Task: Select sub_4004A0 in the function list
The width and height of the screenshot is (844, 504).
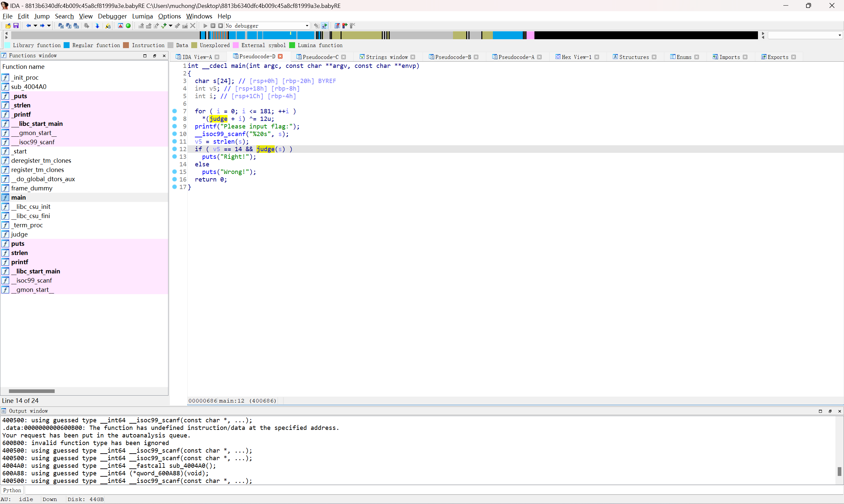Action: pyautogui.click(x=84, y=87)
